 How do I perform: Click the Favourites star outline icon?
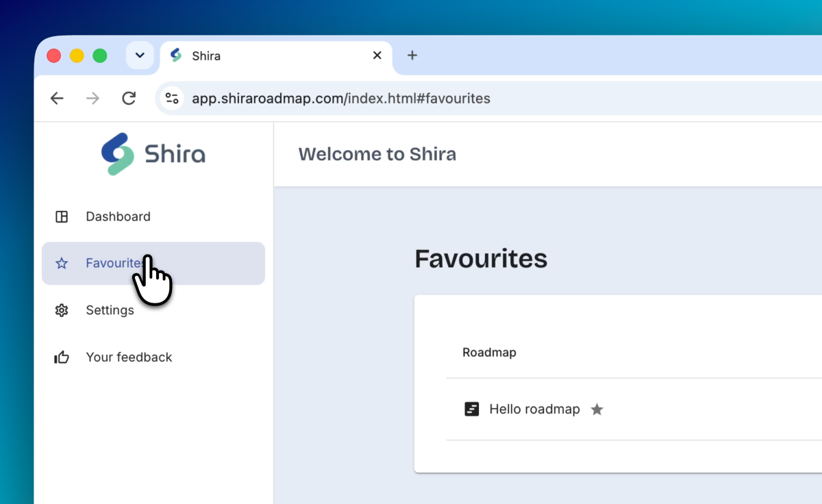coord(62,263)
